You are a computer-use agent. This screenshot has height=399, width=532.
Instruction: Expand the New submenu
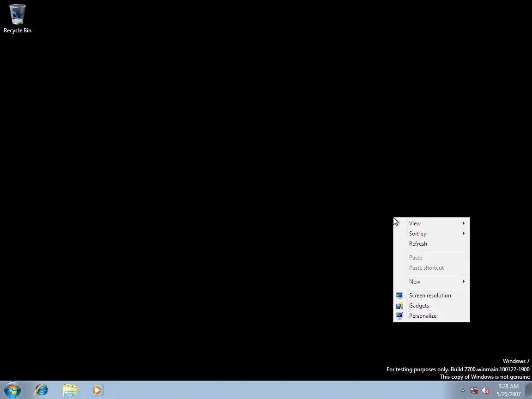(431, 282)
